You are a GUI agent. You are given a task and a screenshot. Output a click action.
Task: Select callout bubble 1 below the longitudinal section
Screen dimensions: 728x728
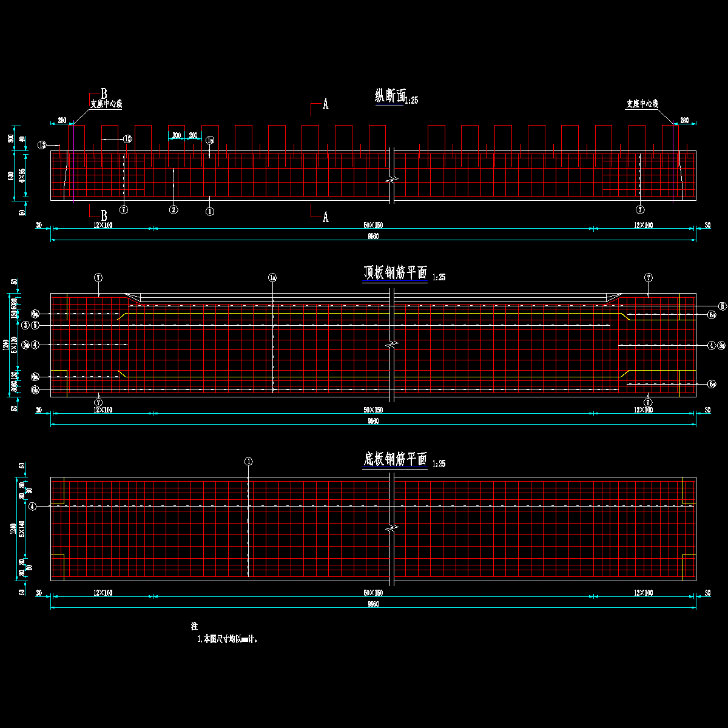[x=209, y=211]
